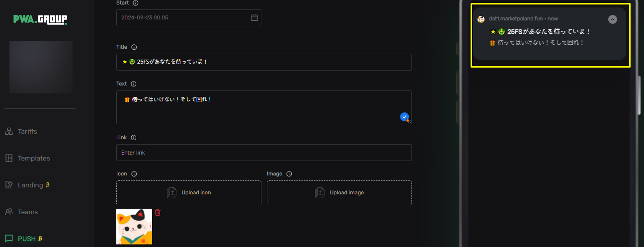Click the Start date input field
This screenshot has height=247, width=644.
coord(189,18)
